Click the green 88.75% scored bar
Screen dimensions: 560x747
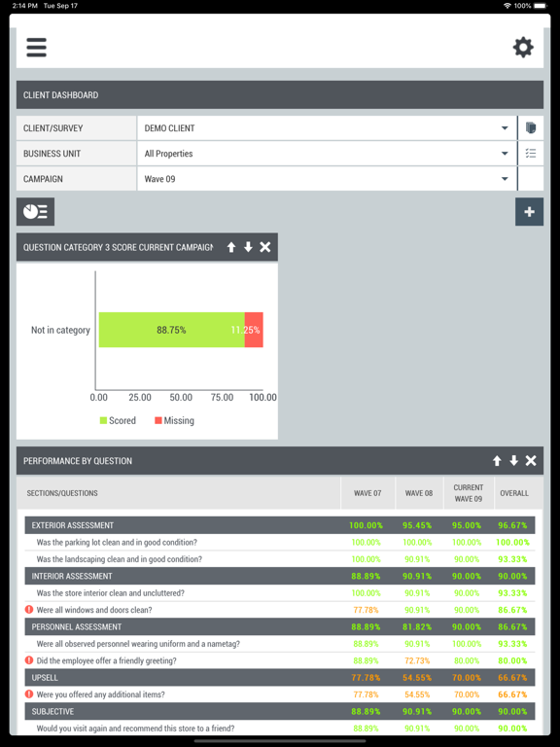[x=171, y=330]
